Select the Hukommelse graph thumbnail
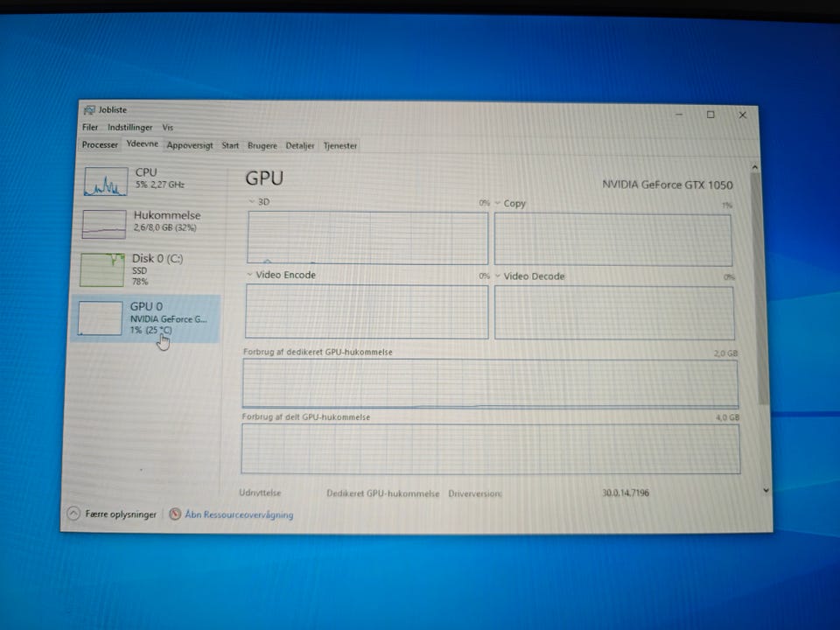The width and height of the screenshot is (840, 630). coord(104,224)
